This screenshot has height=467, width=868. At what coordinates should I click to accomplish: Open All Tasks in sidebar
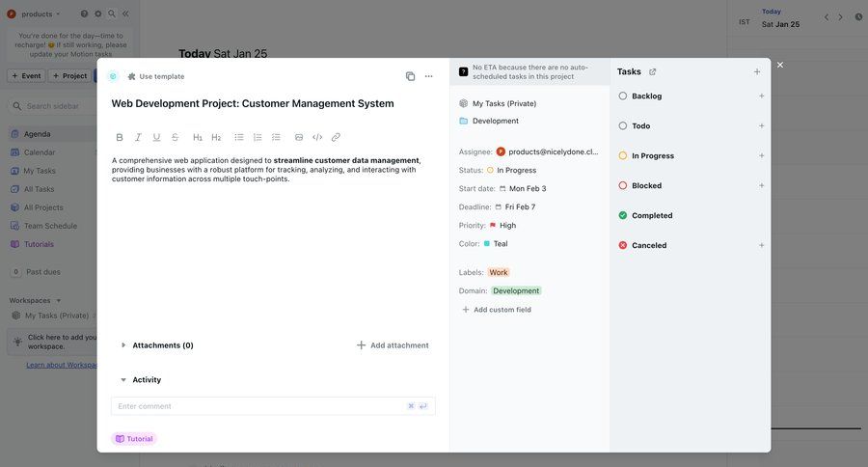click(39, 189)
